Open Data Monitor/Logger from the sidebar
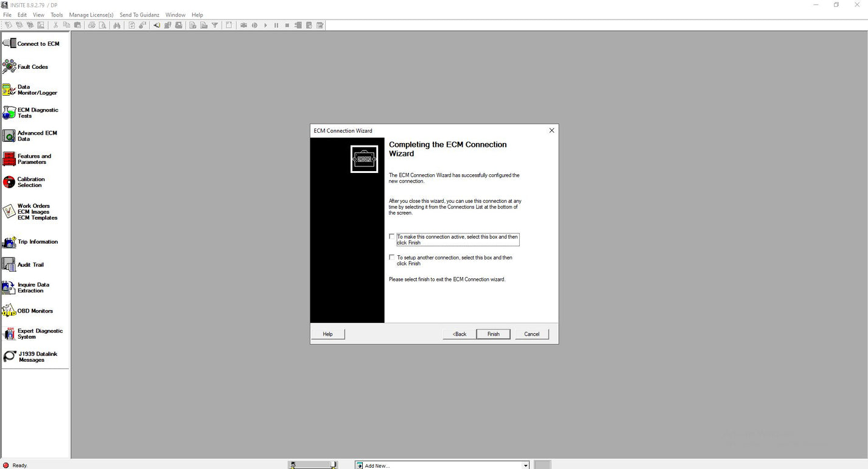Image resolution: width=868 pixels, height=469 pixels. [x=9, y=90]
